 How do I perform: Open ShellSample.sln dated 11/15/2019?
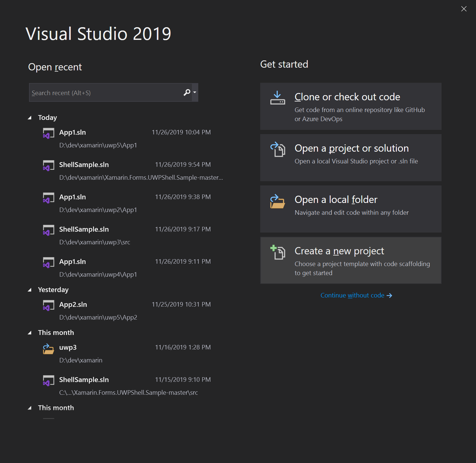[x=84, y=380]
